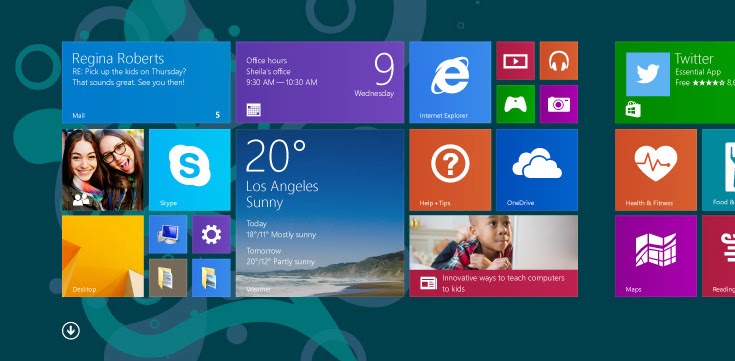This screenshot has width=735, height=361.
Task: Launch Internet Explorer tile
Action: (x=450, y=82)
